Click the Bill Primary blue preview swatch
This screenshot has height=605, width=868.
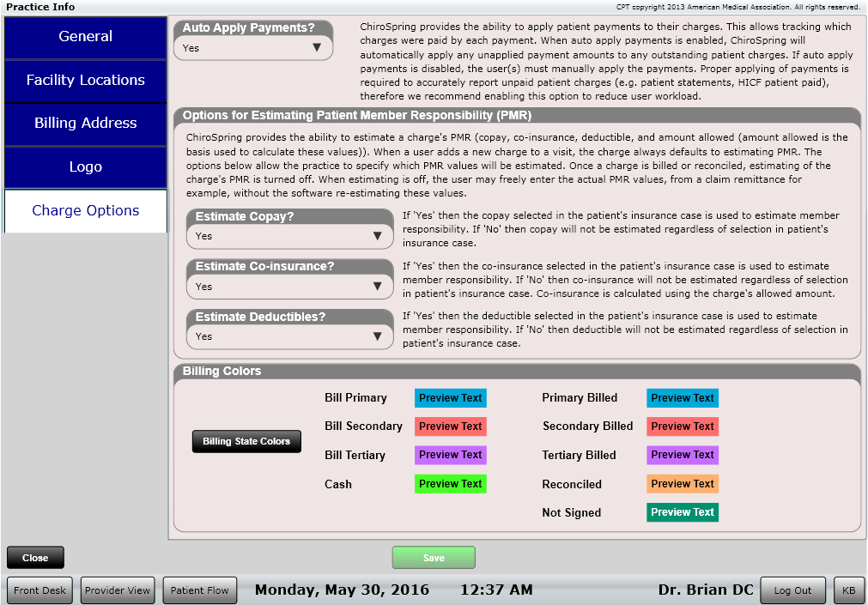coord(451,398)
